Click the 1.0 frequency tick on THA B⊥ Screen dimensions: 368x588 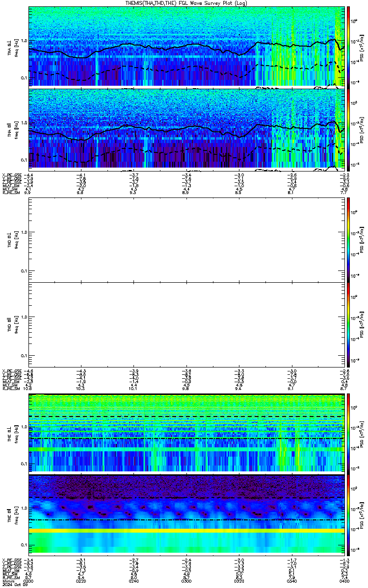coord(24,40)
